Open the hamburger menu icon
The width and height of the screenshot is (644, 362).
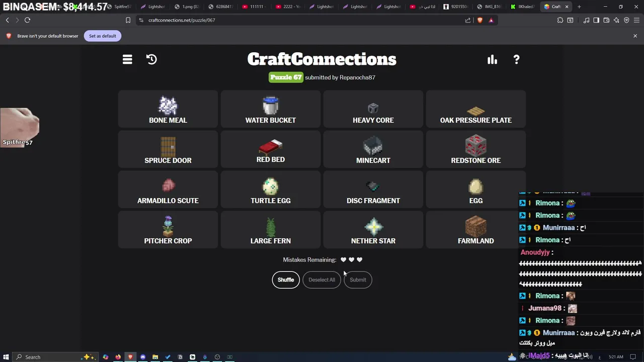pos(127,59)
